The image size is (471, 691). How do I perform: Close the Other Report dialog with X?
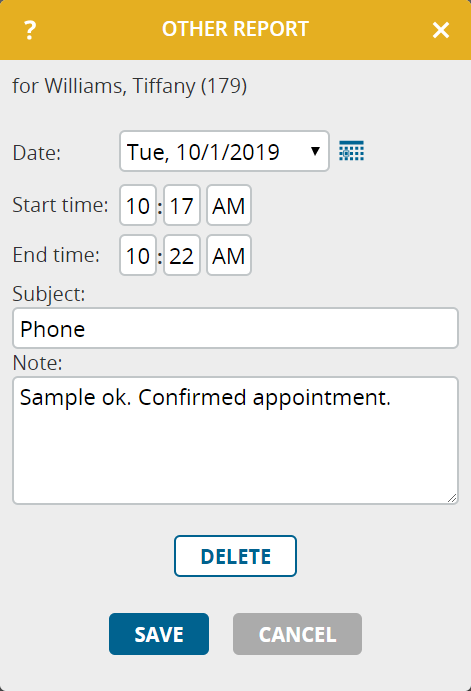(x=441, y=30)
